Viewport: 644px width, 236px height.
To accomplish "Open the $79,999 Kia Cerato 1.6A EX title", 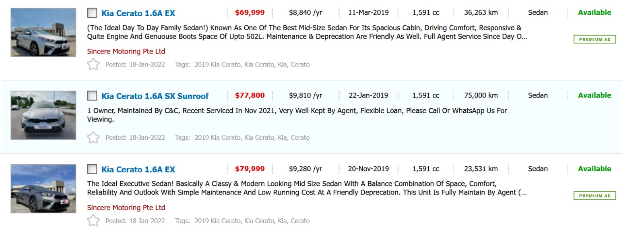I will point(138,170).
